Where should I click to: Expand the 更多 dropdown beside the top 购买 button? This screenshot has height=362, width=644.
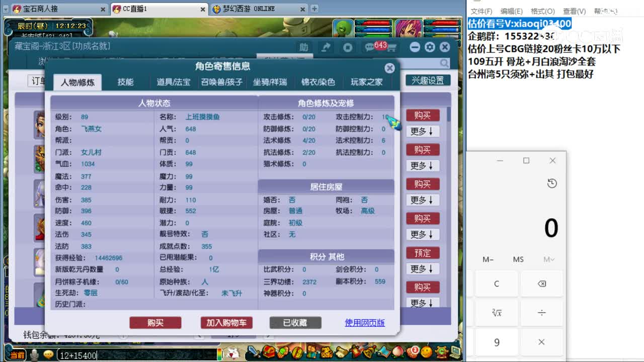[x=423, y=131]
